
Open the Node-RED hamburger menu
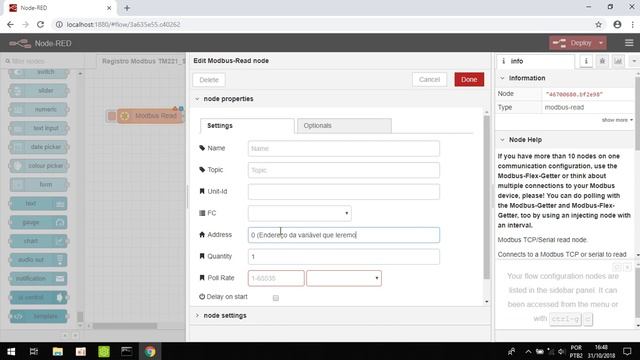click(629, 43)
